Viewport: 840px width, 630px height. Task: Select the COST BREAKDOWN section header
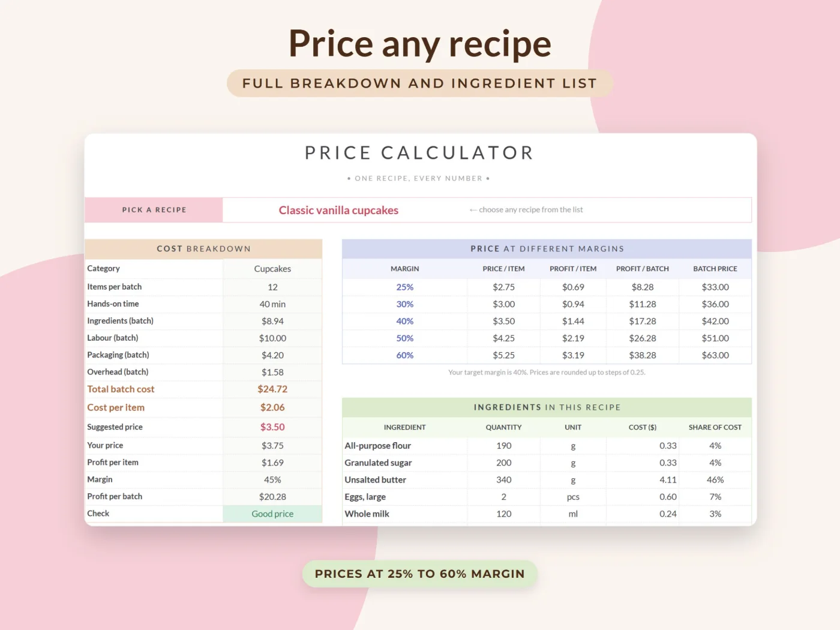203,248
